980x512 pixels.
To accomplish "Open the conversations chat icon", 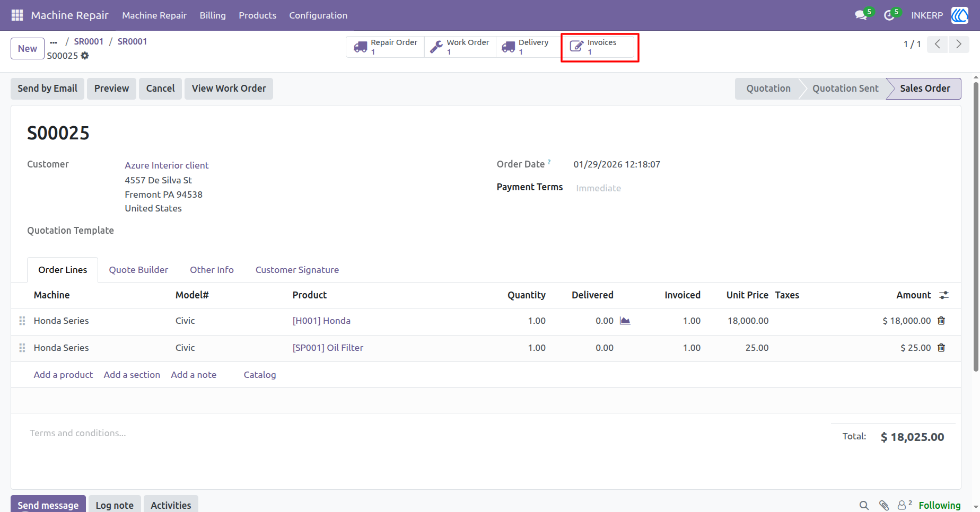I will [861, 15].
